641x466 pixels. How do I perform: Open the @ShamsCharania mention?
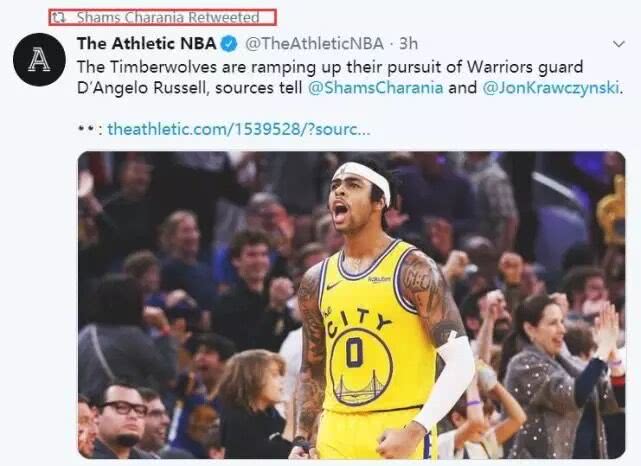tap(375, 88)
